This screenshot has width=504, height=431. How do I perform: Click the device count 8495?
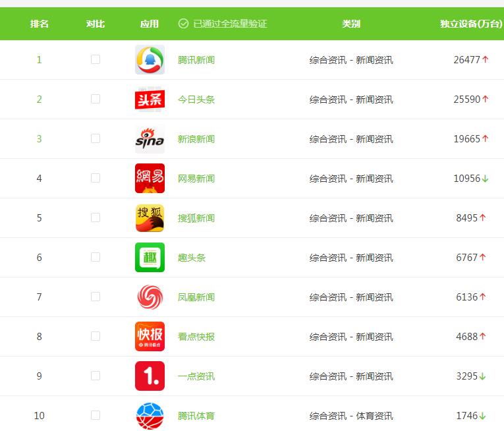(466, 217)
